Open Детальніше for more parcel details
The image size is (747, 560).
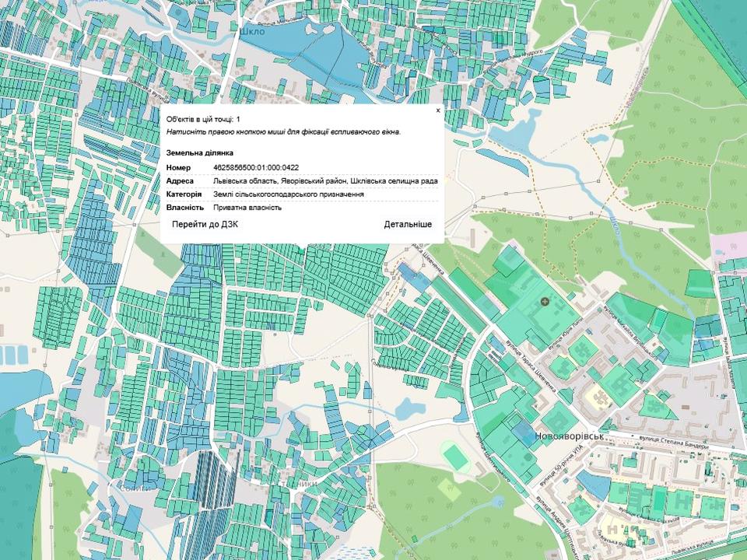[408, 224]
